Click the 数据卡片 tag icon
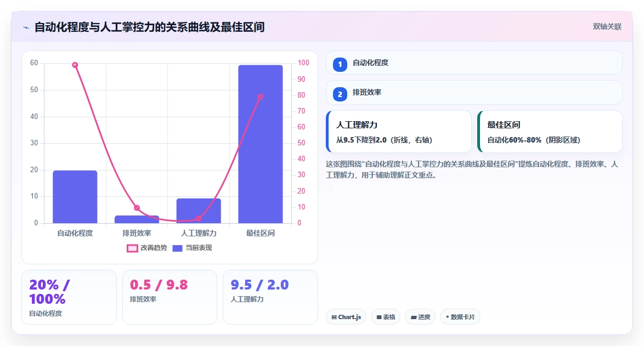This screenshot has height=346, width=644. [x=447, y=317]
